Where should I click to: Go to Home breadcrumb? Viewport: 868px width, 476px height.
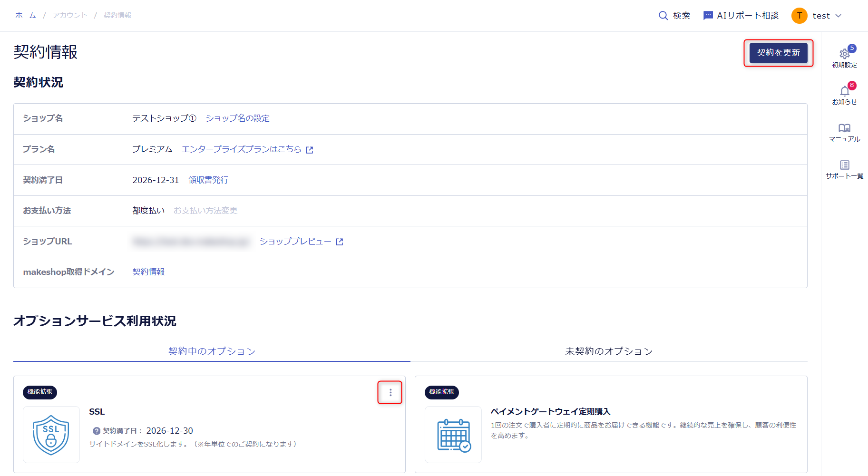[x=26, y=15]
